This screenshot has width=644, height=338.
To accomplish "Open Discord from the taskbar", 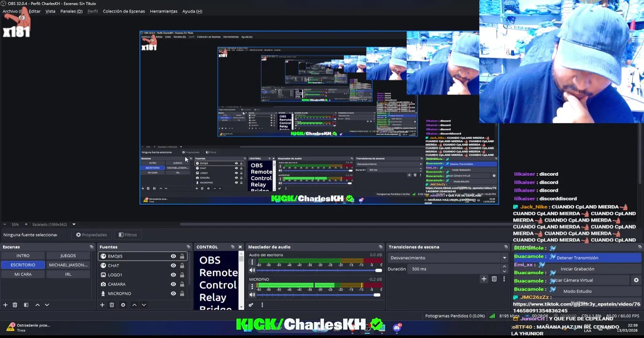I will [x=397, y=328].
